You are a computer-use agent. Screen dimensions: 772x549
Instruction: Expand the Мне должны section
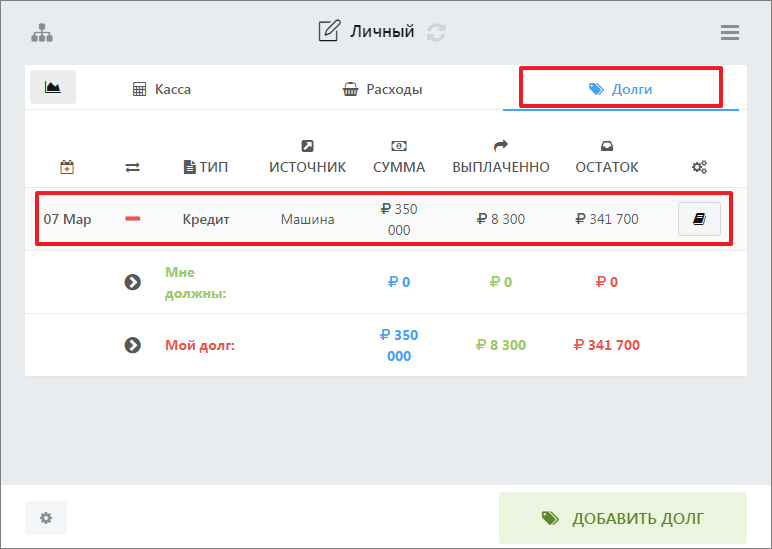pos(132,282)
